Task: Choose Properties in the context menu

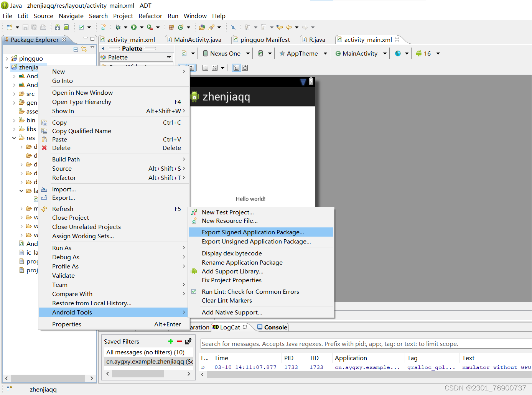Action: [x=114, y=324]
